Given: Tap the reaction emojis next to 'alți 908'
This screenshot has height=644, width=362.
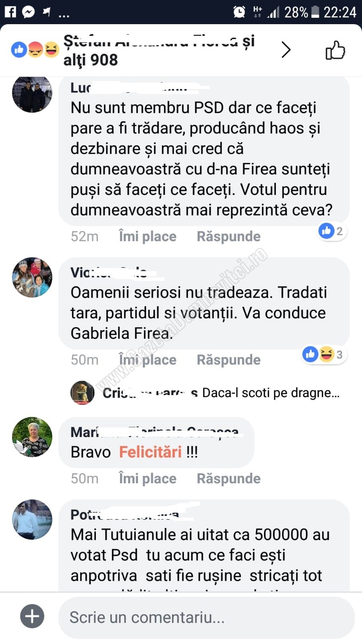Looking at the screenshot, I should click(x=35, y=50).
